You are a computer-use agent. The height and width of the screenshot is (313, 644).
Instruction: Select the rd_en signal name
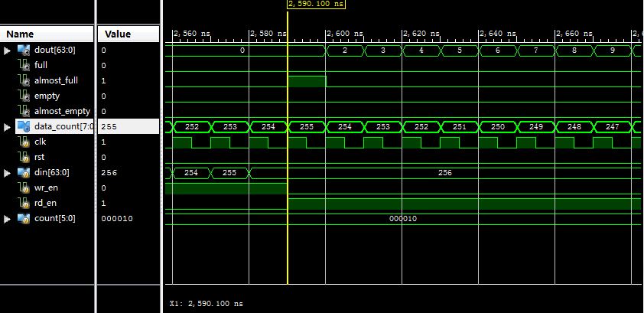pos(46,204)
